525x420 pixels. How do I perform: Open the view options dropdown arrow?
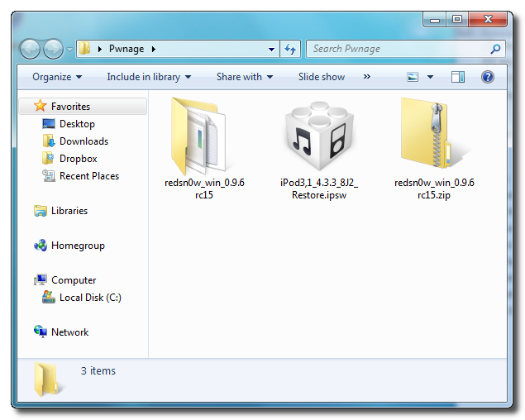430,77
